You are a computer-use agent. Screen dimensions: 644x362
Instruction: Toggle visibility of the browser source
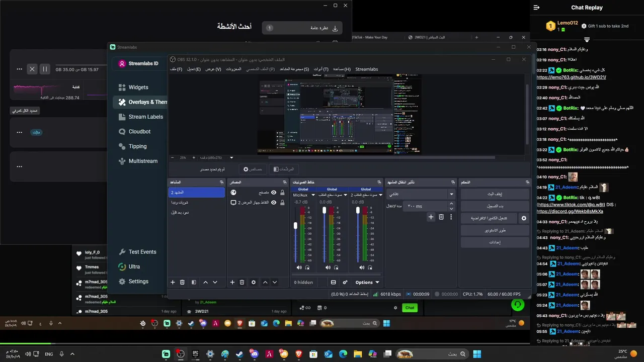pos(274,193)
